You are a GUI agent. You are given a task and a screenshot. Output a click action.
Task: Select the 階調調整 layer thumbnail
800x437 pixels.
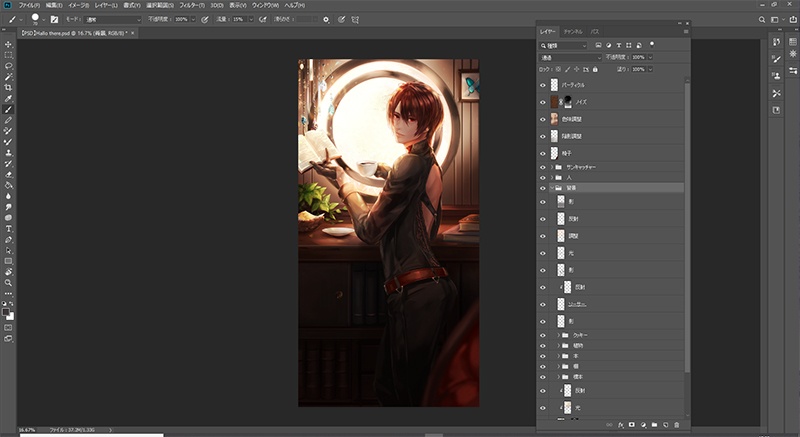click(554, 136)
